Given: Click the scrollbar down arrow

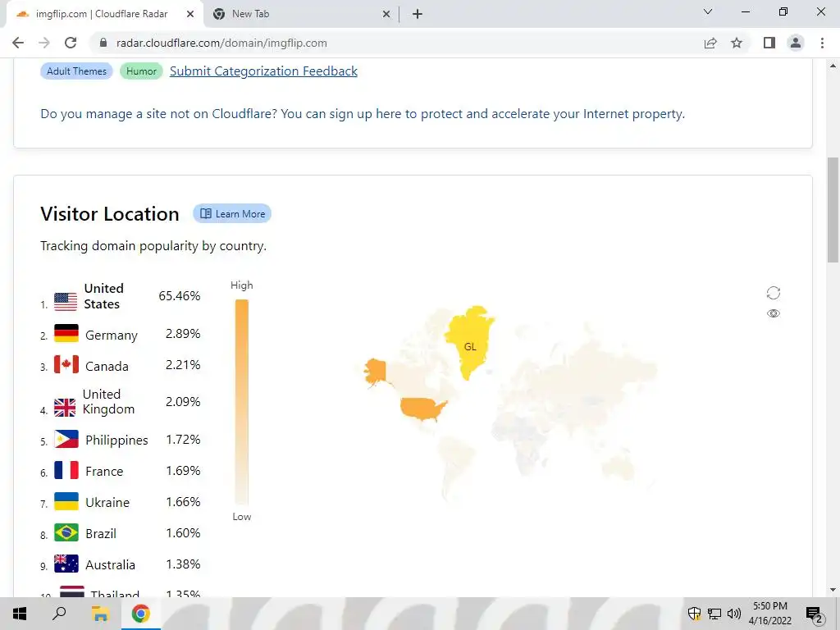Looking at the screenshot, I should point(833,590).
